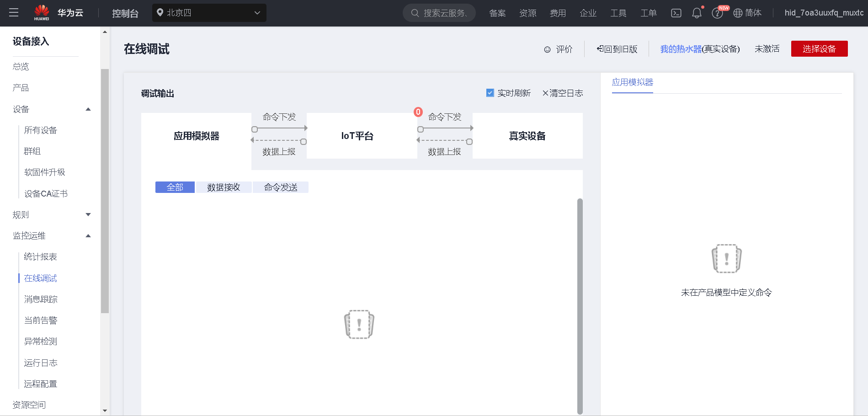Open 异常检测 in the sidebar
This screenshot has height=416, width=868.
pyautogui.click(x=41, y=341)
